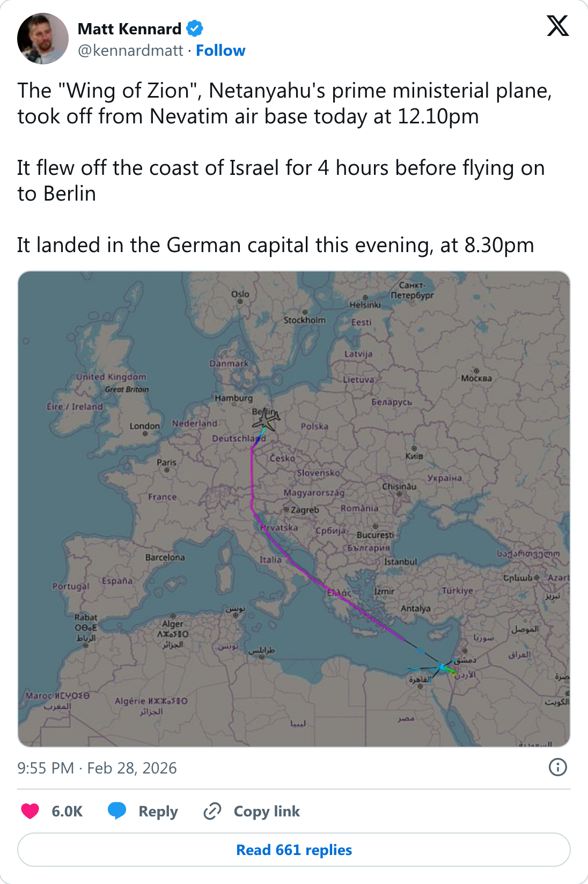Viewport: 588px width, 884px height.
Task: Open Matt Kennard's profile picture
Action: click(43, 39)
